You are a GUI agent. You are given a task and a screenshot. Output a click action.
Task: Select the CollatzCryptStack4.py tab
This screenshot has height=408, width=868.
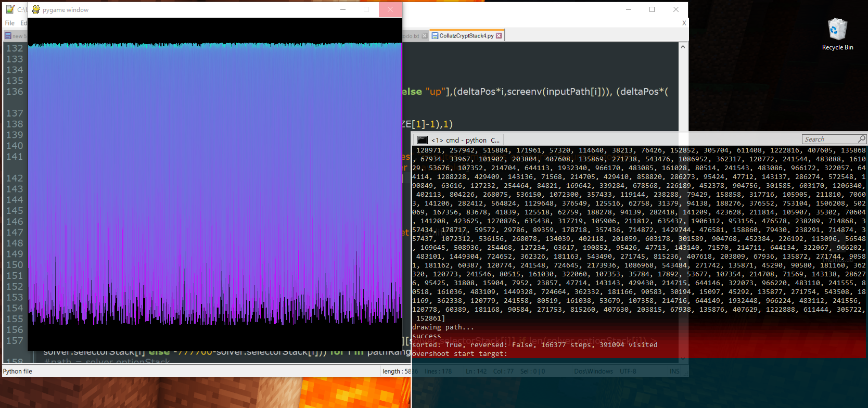pos(466,36)
